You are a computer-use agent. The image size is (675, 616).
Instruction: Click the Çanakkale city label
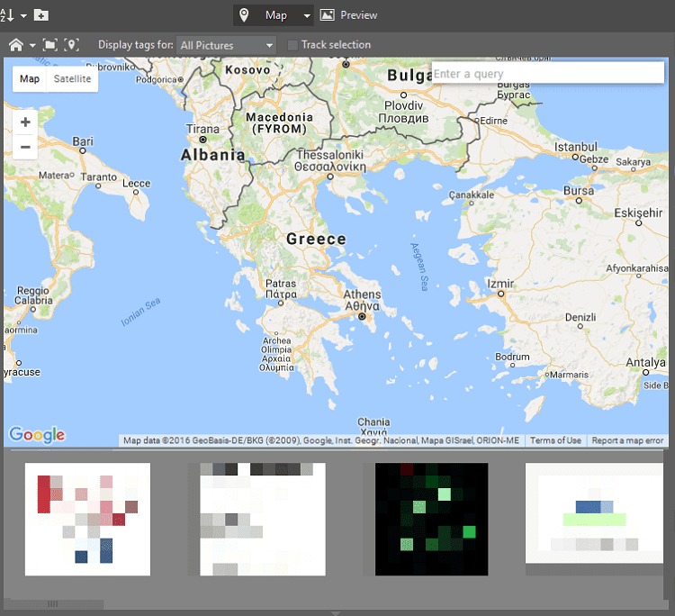click(472, 195)
